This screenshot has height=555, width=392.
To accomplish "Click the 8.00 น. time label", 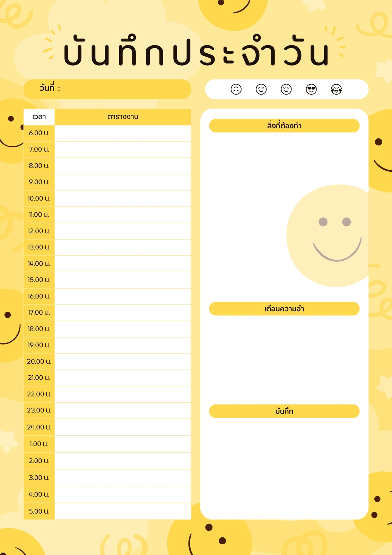I will pos(39,166).
